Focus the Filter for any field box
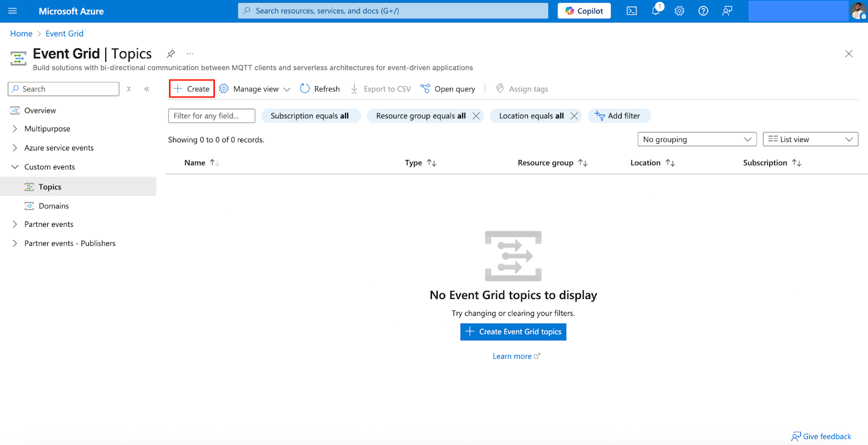 click(212, 116)
